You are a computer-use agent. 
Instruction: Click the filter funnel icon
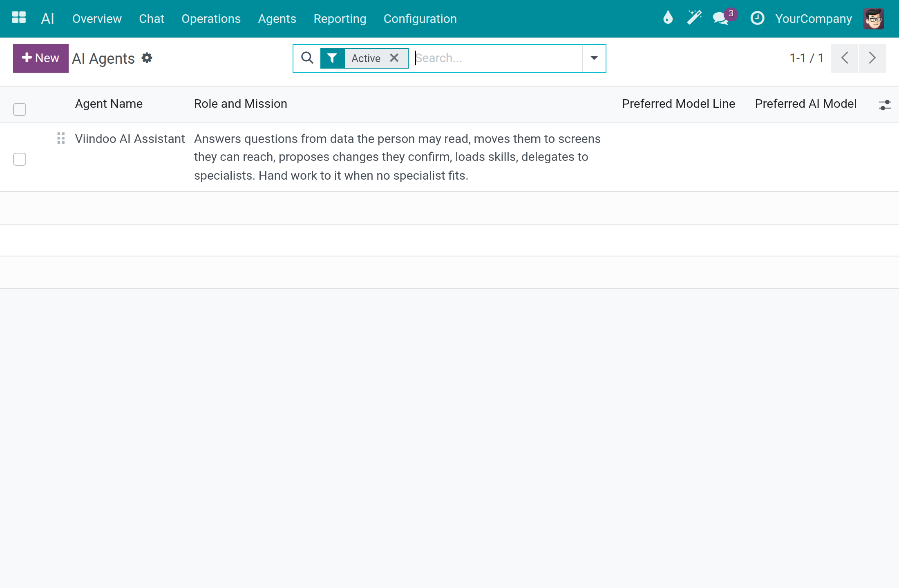[332, 58]
